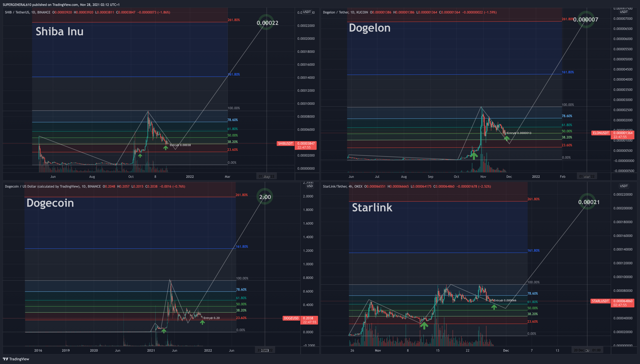Click the 2.00 target circle on Dogecoin chart
Screen dimensions: 640x364
pyautogui.click(x=265, y=196)
